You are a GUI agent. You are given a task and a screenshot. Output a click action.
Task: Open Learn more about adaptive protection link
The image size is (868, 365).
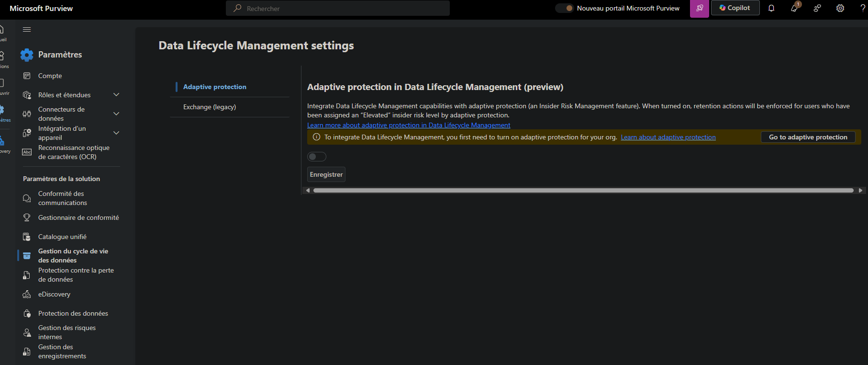pyautogui.click(x=409, y=125)
